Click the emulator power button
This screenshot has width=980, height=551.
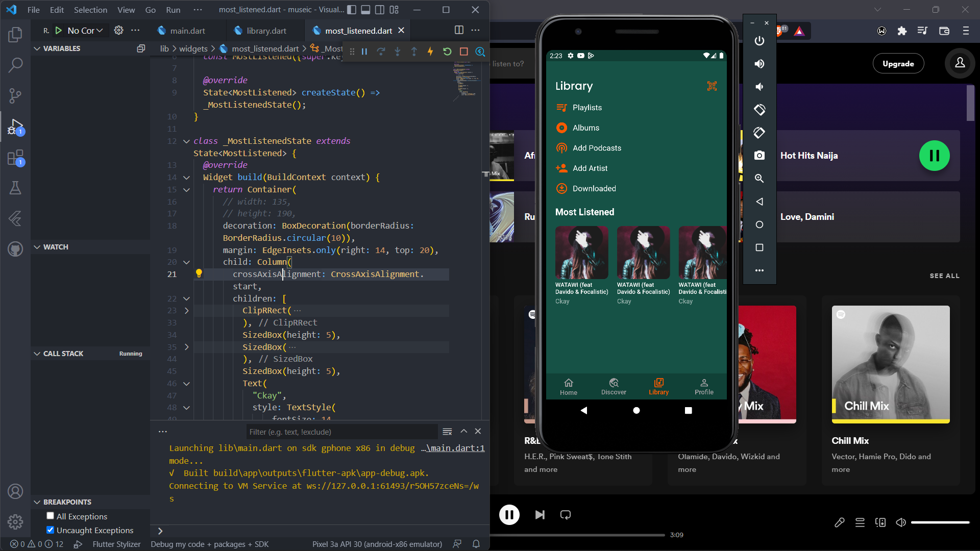(759, 41)
